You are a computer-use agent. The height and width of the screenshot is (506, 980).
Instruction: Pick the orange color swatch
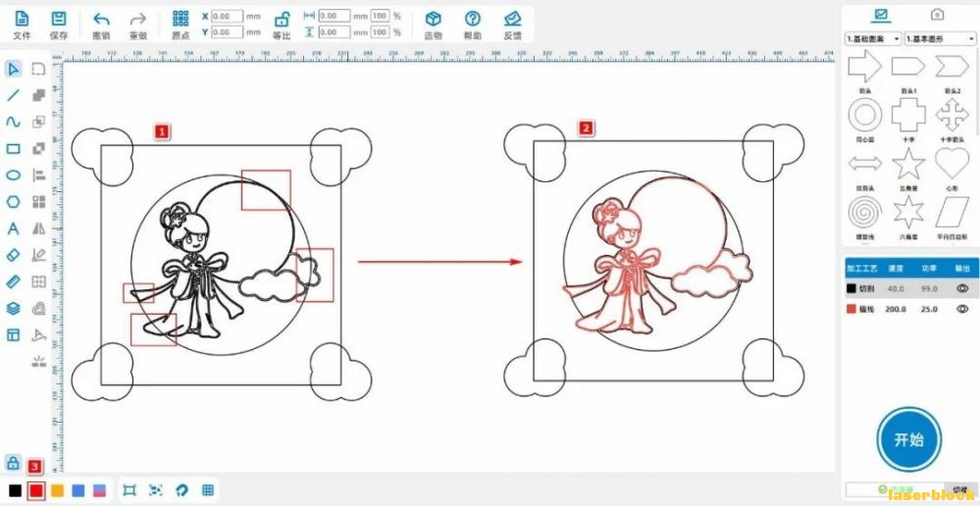(58, 491)
